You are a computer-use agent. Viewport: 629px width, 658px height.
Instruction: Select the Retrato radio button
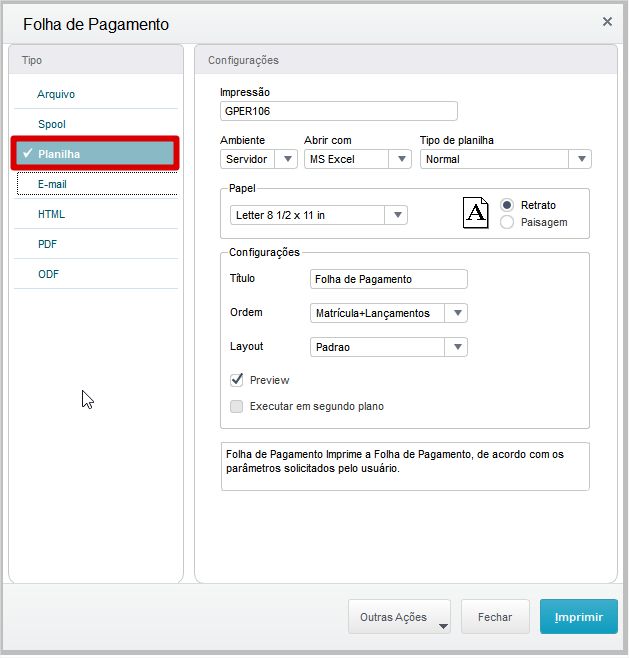coord(507,205)
